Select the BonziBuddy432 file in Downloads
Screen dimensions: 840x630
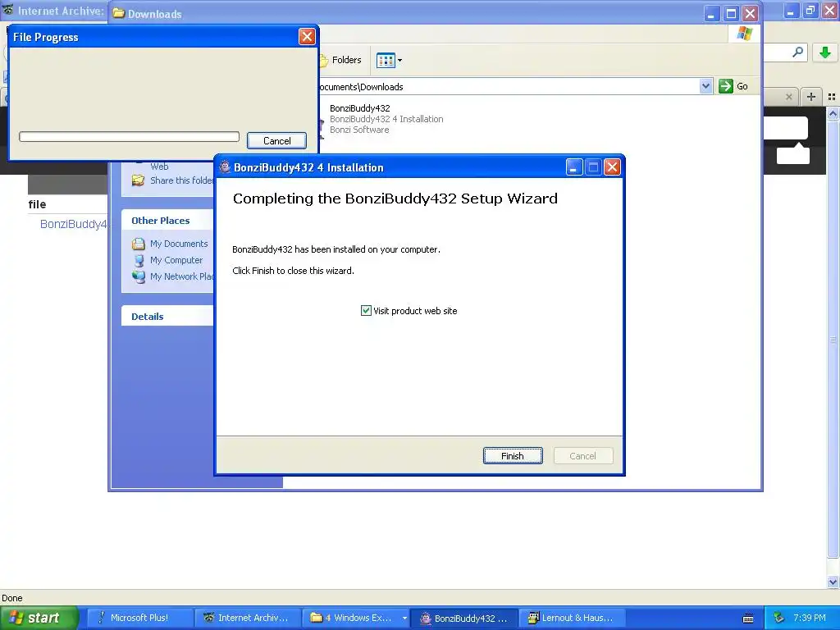(360, 108)
